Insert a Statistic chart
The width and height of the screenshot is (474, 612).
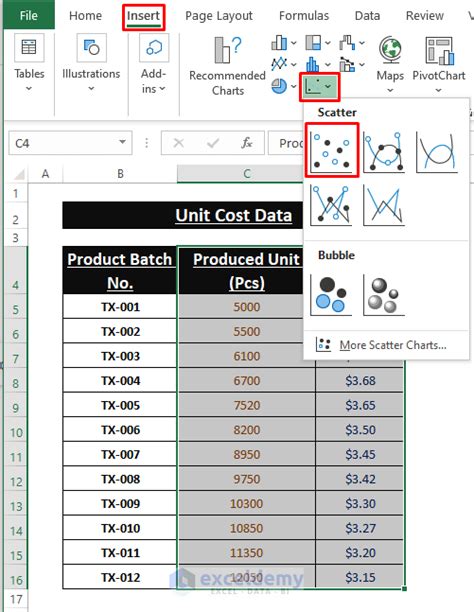click(313, 64)
